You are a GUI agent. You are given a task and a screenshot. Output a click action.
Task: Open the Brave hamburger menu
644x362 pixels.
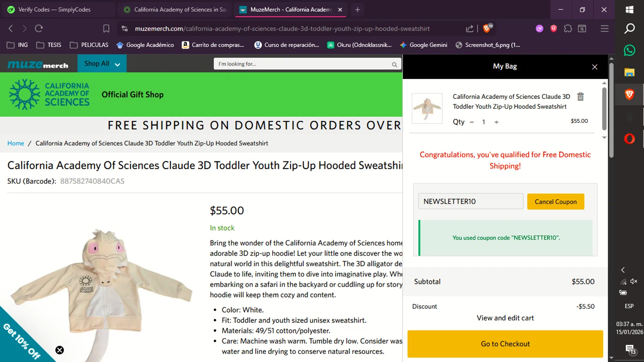(605, 28)
